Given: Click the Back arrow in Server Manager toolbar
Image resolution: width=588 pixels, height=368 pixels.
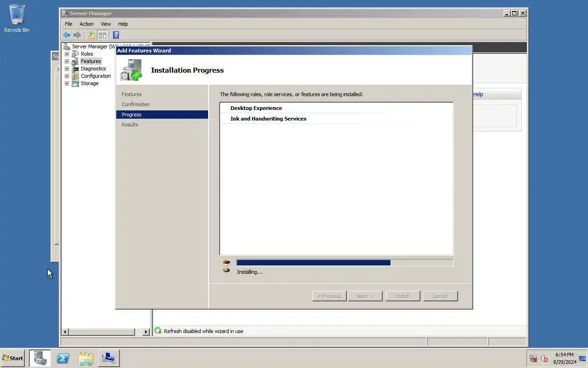Looking at the screenshot, I should pyautogui.click(x=67, y=35).
